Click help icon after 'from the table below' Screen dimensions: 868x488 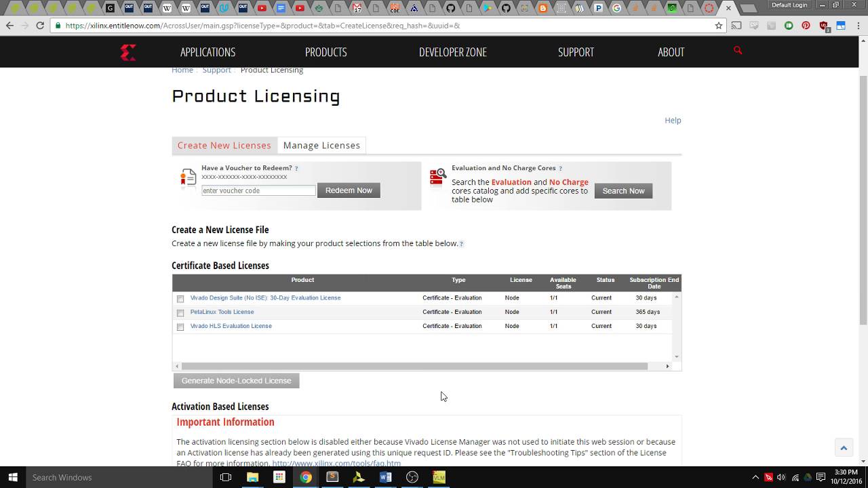tap(461, 244)
